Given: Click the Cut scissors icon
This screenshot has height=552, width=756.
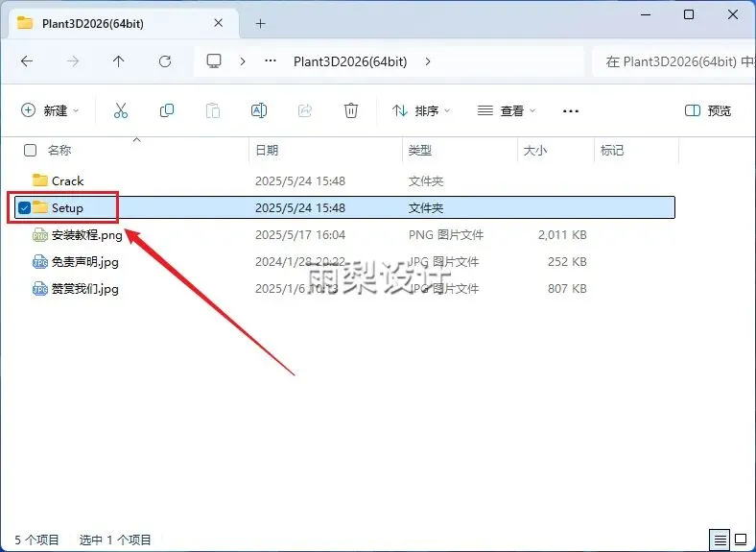Looking at the screenshot, I should click(x=121, y=110).
